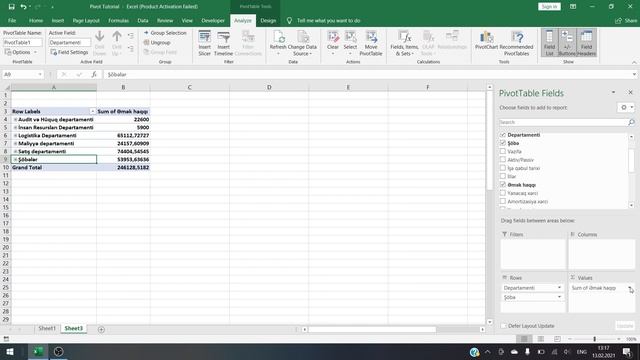
Task: Switch to the Formulas tab
Action: pos(118,20)
